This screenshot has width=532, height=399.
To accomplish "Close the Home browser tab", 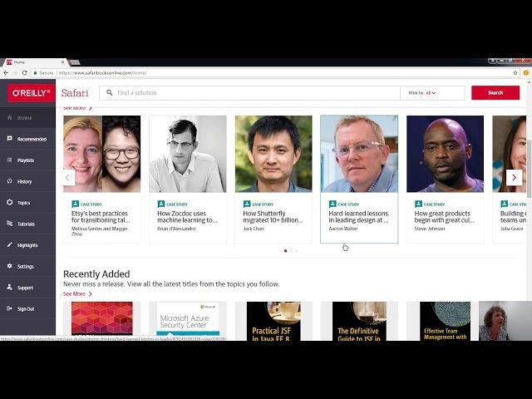I will (63, 62).
